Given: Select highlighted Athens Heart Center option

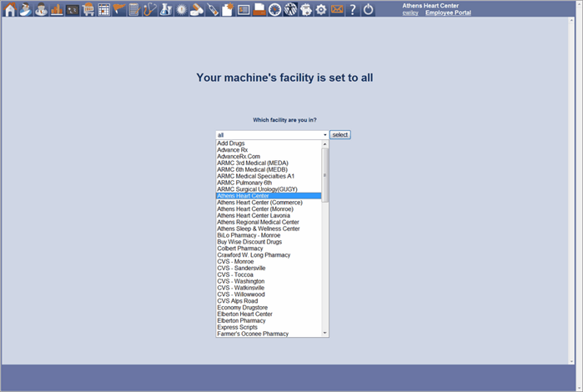Looking at the screenshot, I should 269,196.
